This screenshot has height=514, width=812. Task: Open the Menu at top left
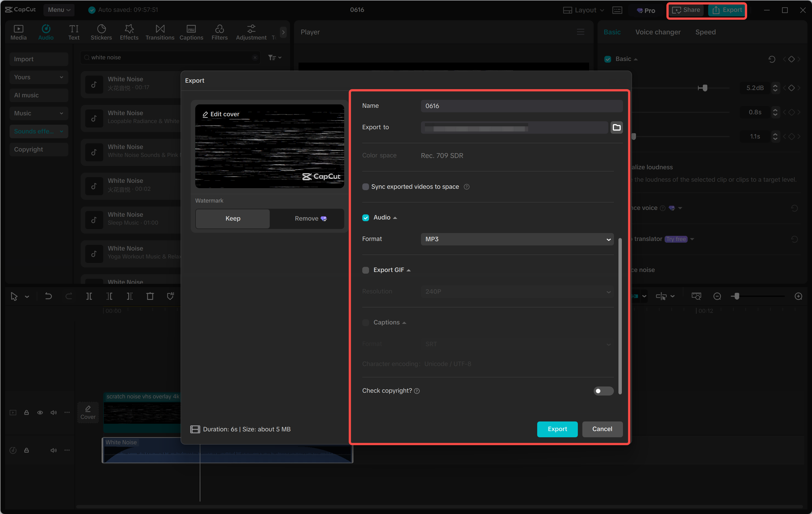point(59,10)
